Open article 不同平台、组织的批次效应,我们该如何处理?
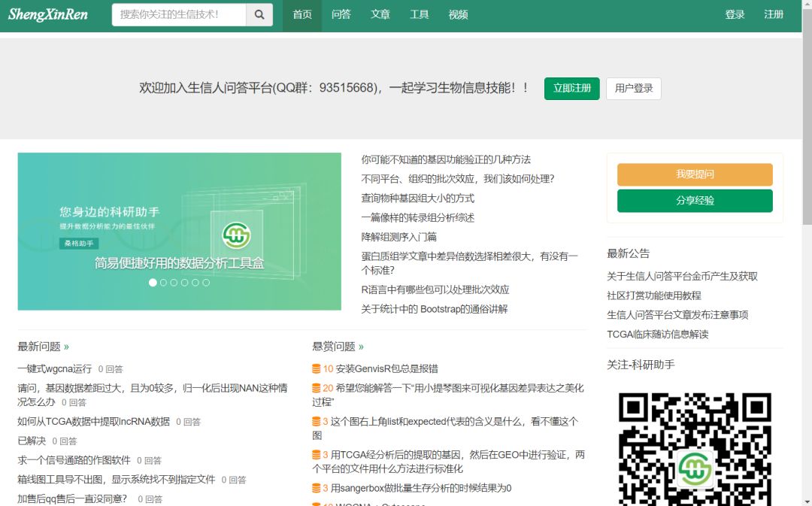The height and width of the screenshot is (506, 812). (458, 179)
